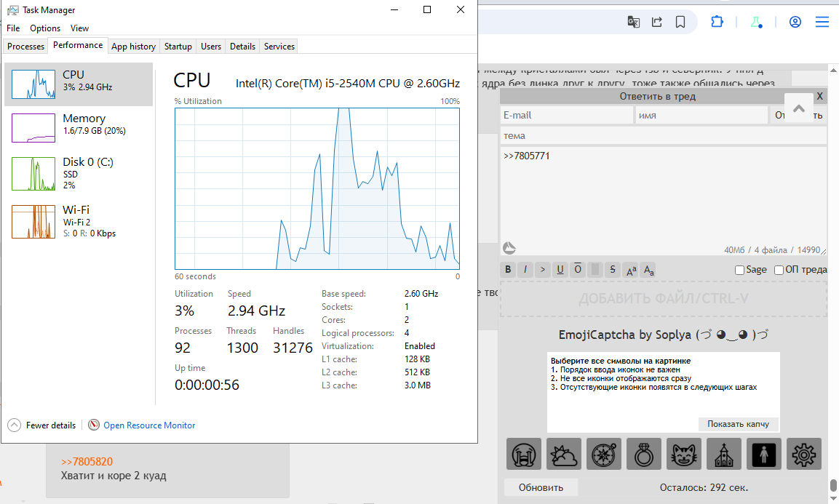
Task: Open the browser profile account icon
Action: pyautogui.click(x=795, y=22)
